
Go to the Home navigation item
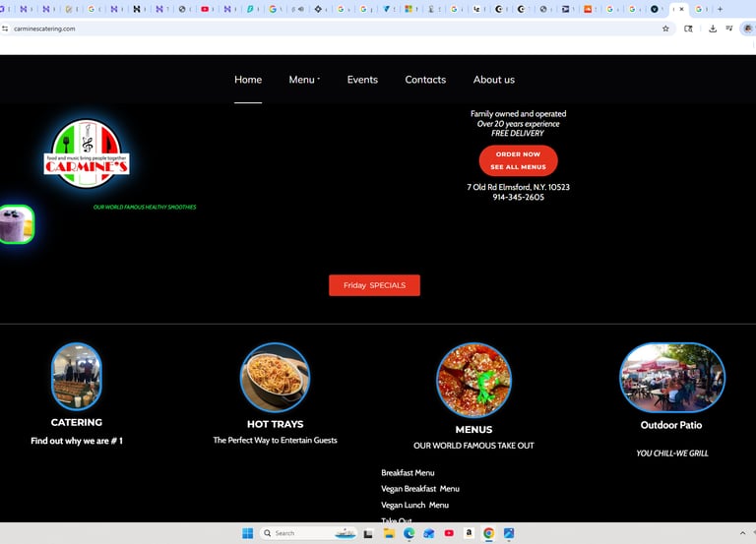(x=248, y=80)
